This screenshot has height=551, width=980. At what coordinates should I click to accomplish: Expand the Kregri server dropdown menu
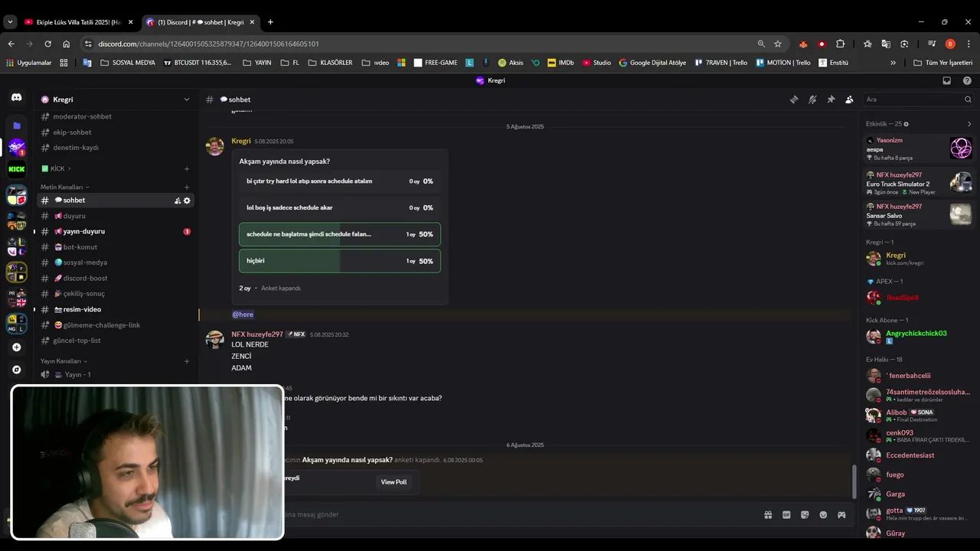coord(186,99)
